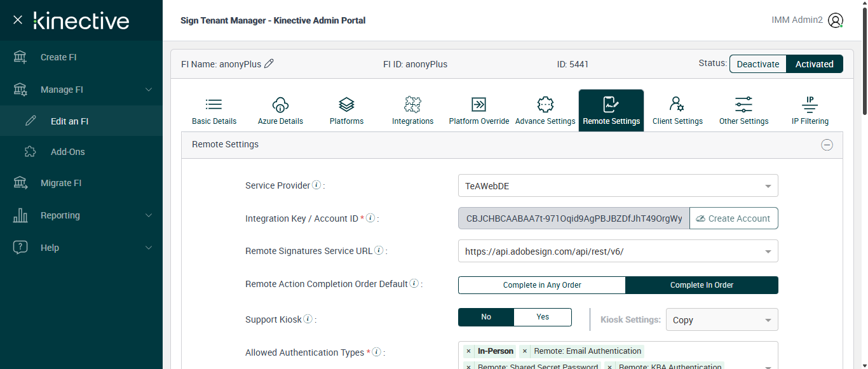The width and height of the screenshot is (868, 369).
Task: Set Support Kiosk to Yes
Action: tap(543, 317)
